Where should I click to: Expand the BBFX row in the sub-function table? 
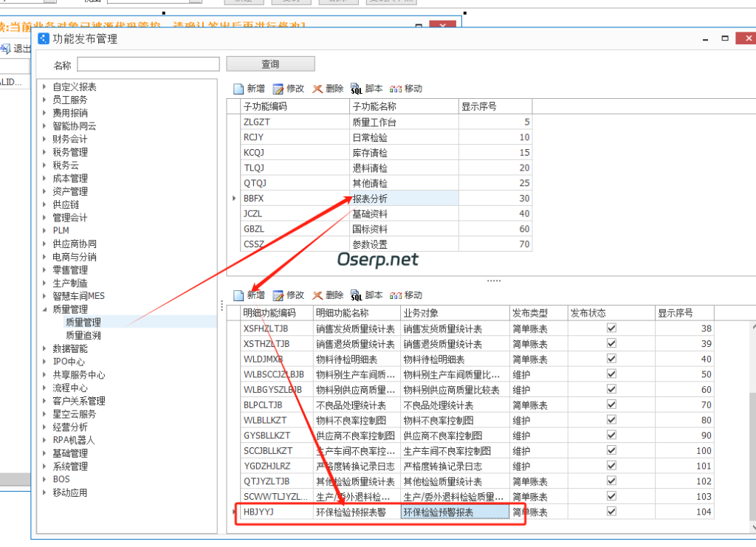click(235, 198)
